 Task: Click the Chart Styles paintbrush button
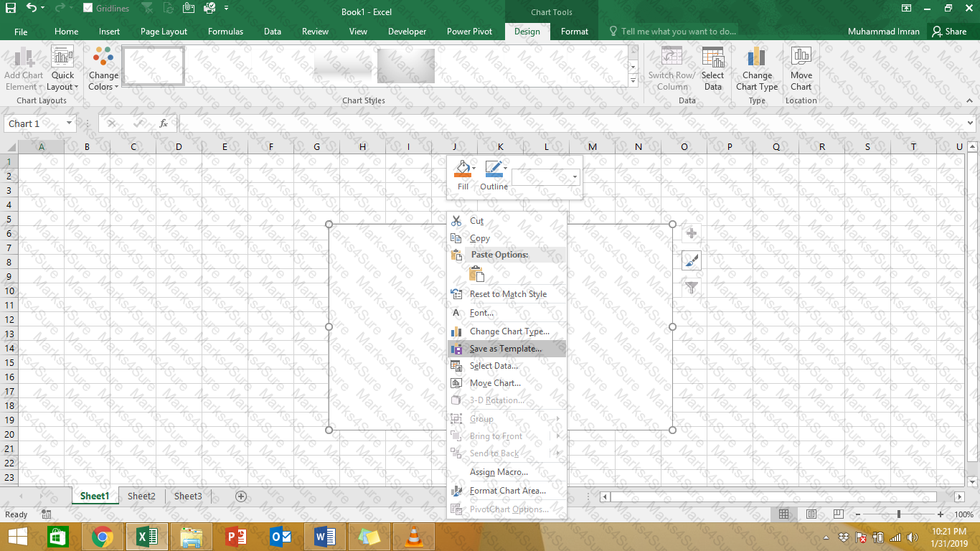tap(692, 260)
